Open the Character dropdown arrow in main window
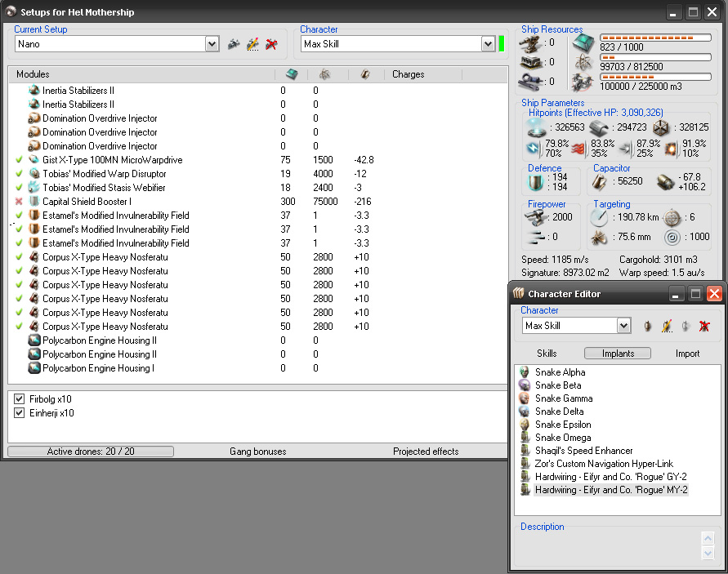 pyautogui.click(x=488, y=44)
